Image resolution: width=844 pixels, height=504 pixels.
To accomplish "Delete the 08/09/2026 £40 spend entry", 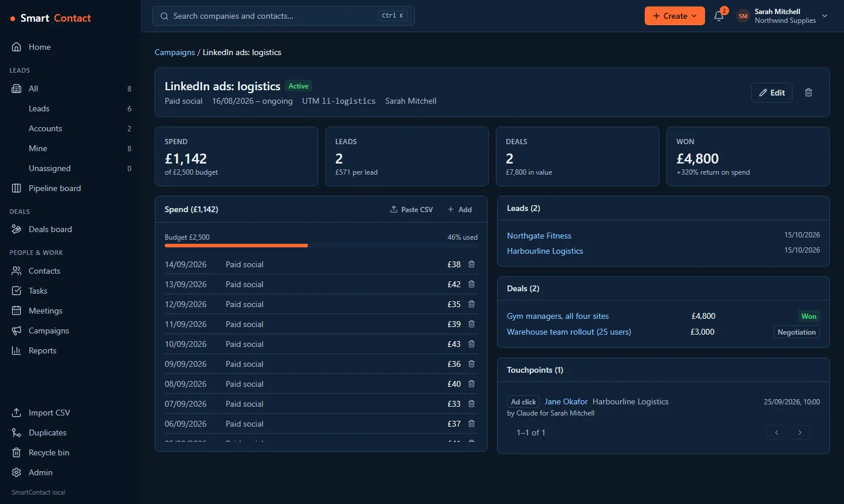I will [471, 384].
